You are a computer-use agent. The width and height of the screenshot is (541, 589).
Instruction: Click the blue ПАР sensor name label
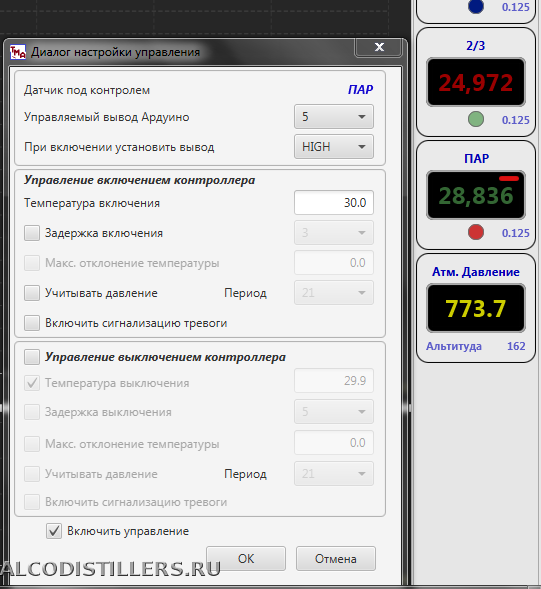click(360, 89)
